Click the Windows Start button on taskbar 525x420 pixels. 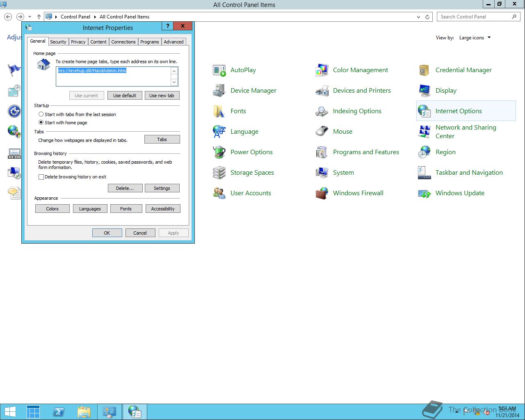point(10,412)
